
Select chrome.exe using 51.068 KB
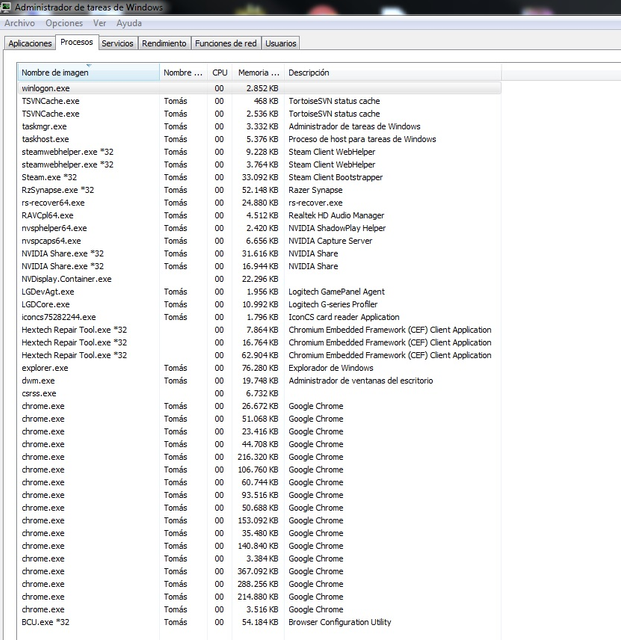click(x=260, y=419)
